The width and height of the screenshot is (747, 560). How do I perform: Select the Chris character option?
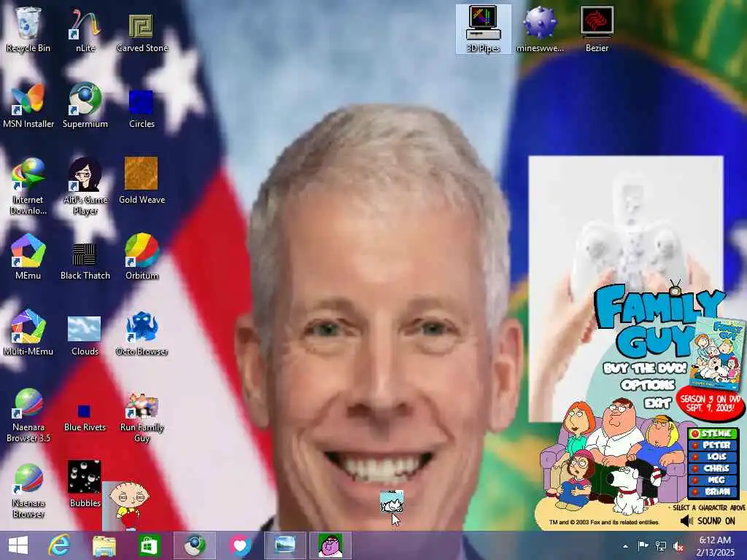coord(713,468)
